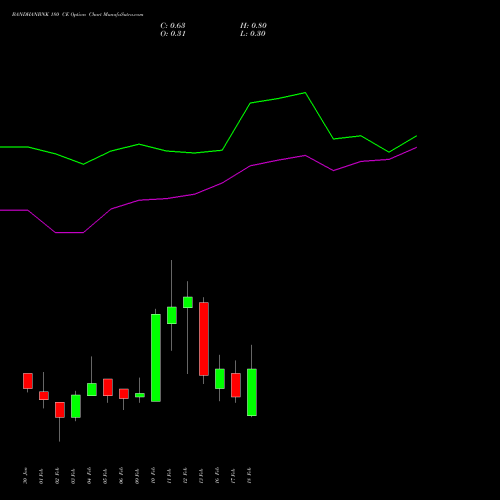Select the green candle above 11 Feb

(x=172, y=315)
